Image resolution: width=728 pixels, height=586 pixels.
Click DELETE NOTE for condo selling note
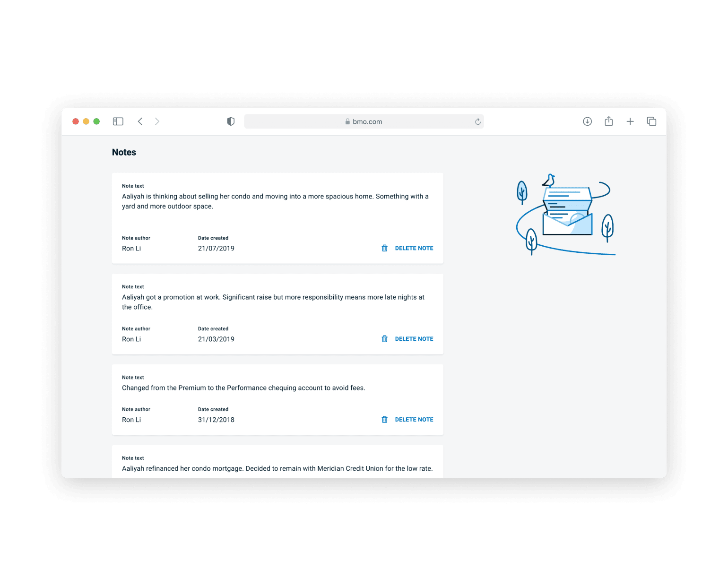414,248
